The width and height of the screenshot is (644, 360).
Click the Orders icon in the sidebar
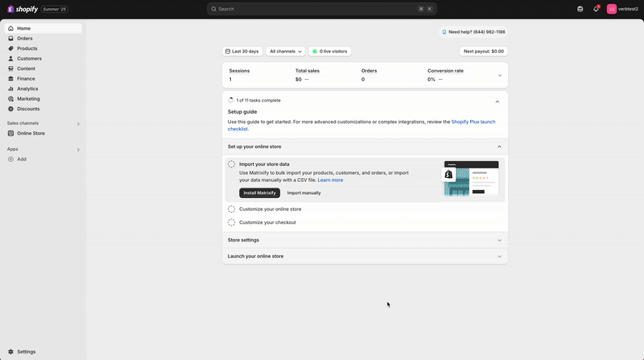10,39
